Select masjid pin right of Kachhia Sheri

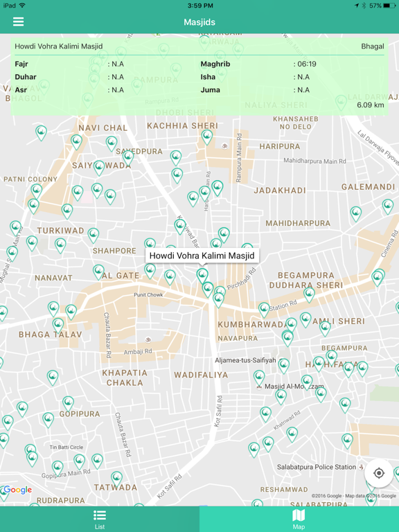tap(207, 137)
